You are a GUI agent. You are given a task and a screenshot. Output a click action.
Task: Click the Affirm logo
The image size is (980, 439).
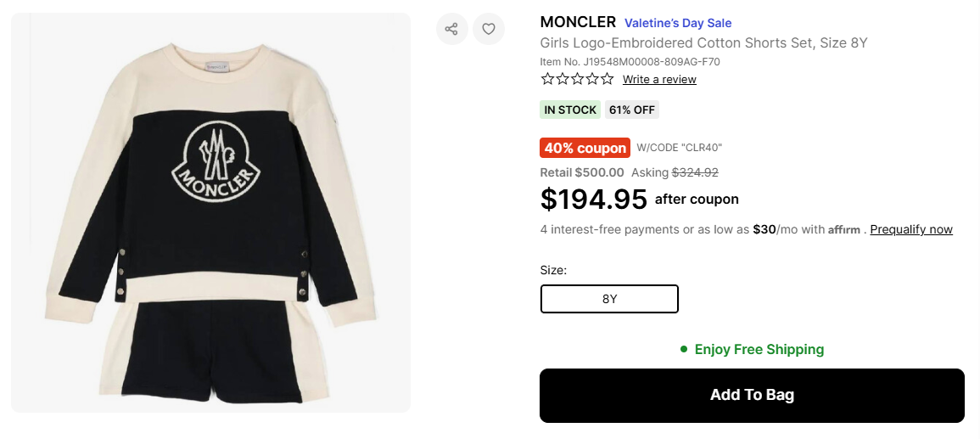[844, 229]
